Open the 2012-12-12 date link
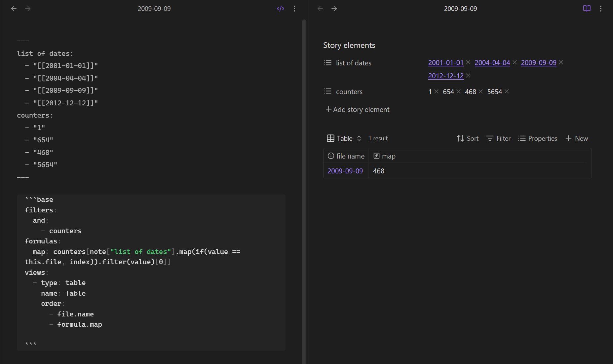The height and width of the screenshot is (364, 613). coord(445,76)
